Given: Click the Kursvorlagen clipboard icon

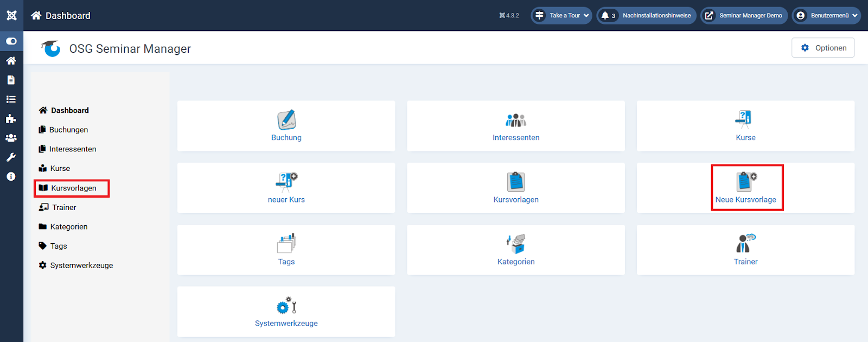Looking at the screenshot, I should coord(516,181).
